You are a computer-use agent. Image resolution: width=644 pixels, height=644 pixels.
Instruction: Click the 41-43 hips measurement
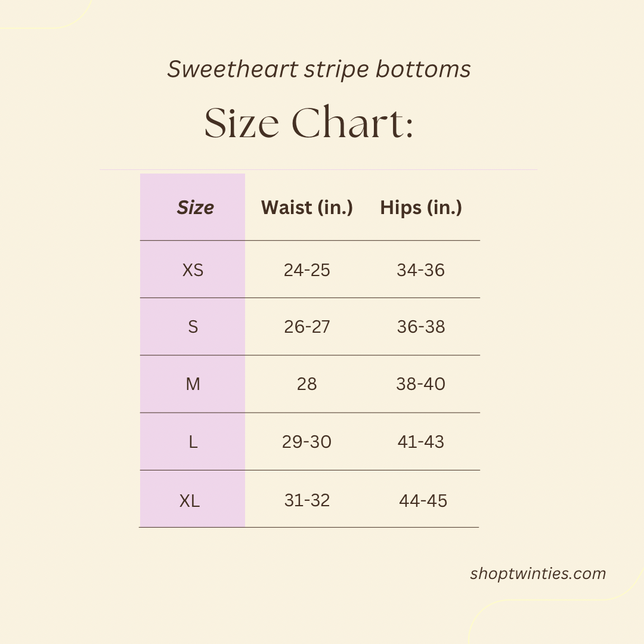coord(421,442)
